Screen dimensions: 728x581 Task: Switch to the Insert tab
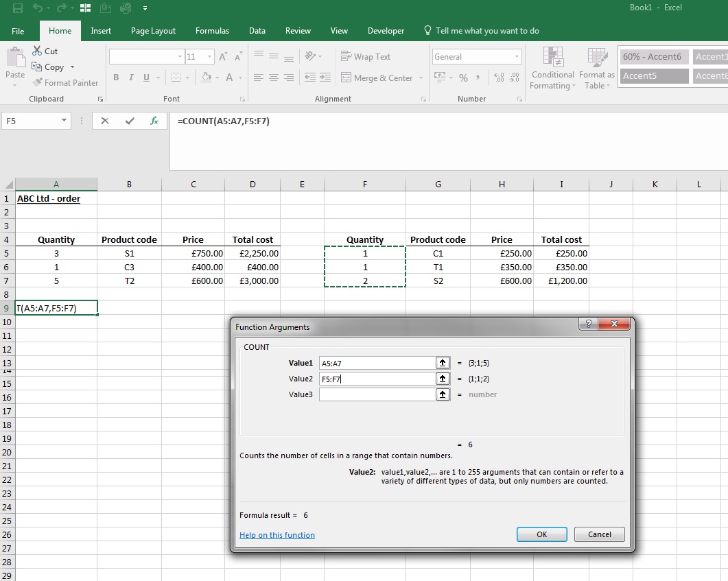pyautogui.click(x=101, y=31)
